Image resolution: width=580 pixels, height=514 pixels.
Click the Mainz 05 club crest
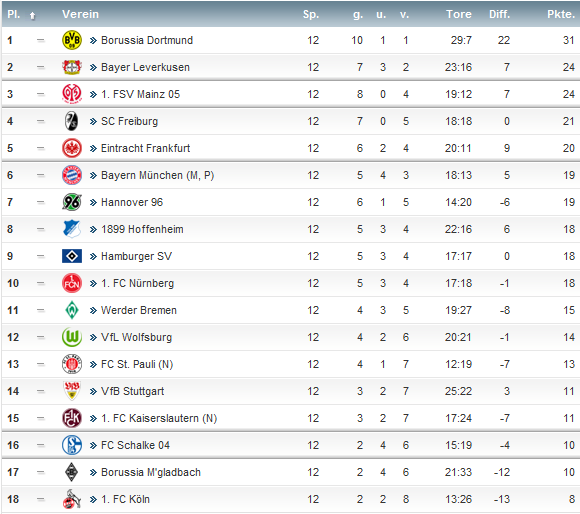pyautogui.click(x=72, y=94)
